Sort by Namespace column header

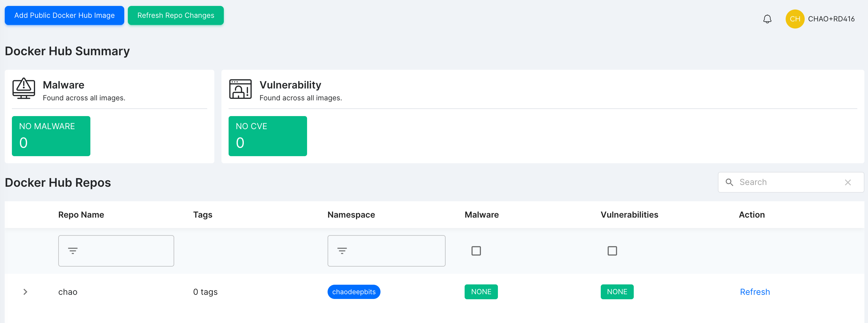pos(351,215)
